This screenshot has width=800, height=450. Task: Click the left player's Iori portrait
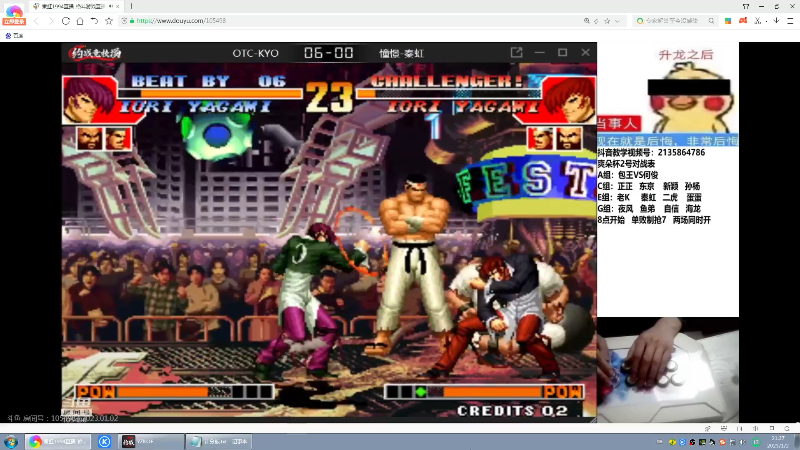(89, 99)
